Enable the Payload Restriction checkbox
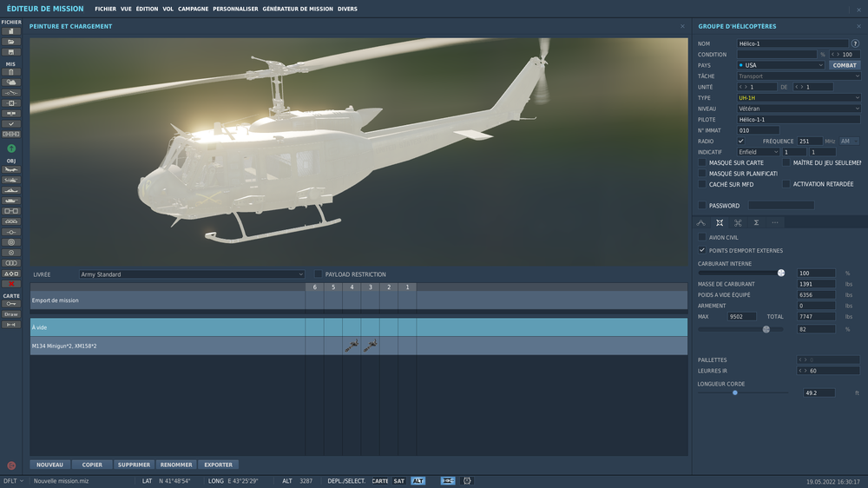The image size is (868, 488). click(x=319, y=274)
